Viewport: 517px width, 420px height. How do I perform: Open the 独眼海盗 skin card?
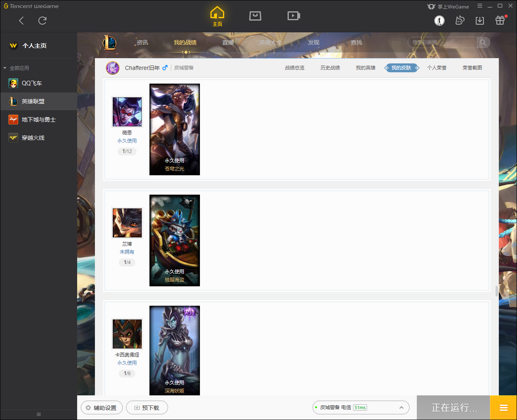[x=174, y=240]
